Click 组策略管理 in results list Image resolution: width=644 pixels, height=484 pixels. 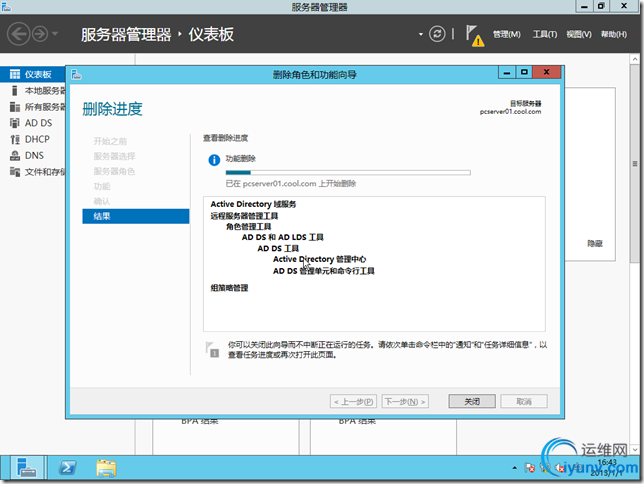pyautogui.click(x=229, y=288)
